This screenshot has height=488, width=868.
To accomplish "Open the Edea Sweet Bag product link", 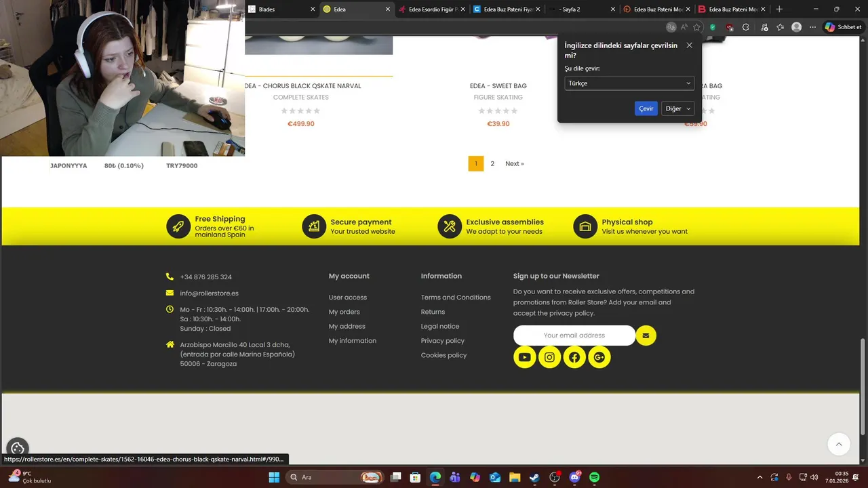I will (x=498, y=86).
